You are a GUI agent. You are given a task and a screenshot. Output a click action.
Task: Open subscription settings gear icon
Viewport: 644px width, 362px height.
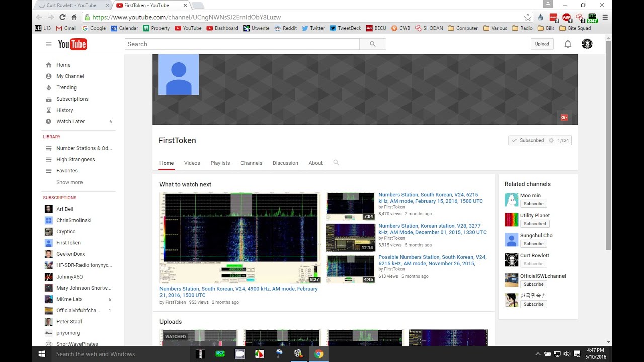click(551, 140)
